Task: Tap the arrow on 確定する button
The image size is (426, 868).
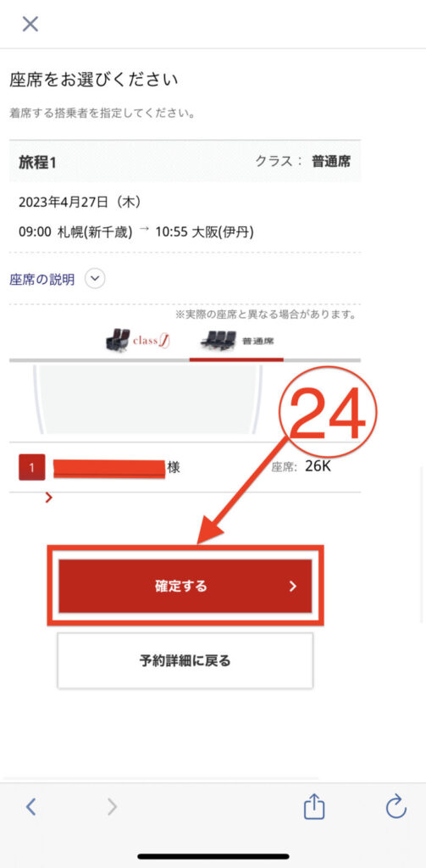Action: [x=293, y=587]
